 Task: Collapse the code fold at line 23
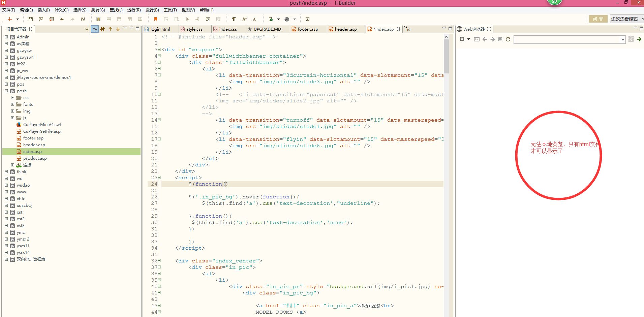point(159,178)
